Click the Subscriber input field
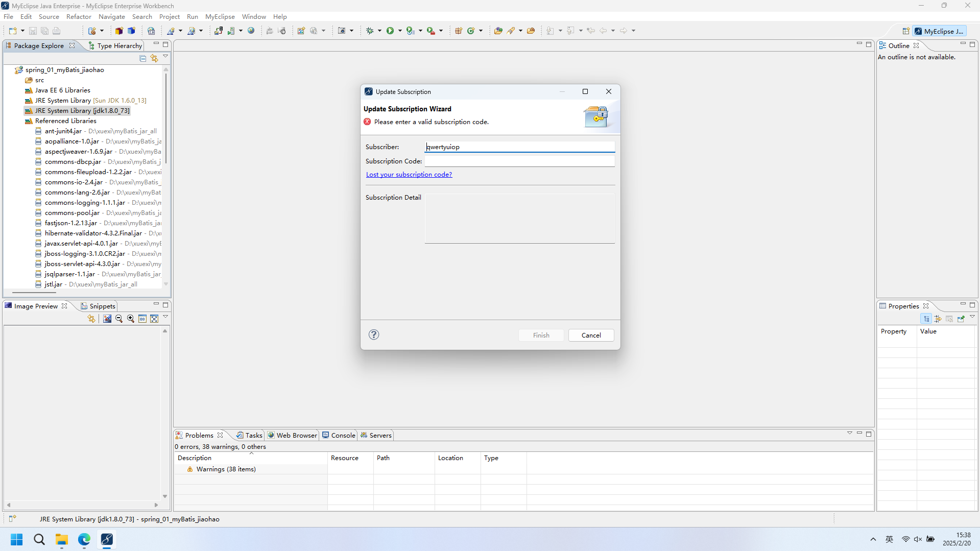The width and height of the screenshot is (980, 551). (x=519, y=147)
